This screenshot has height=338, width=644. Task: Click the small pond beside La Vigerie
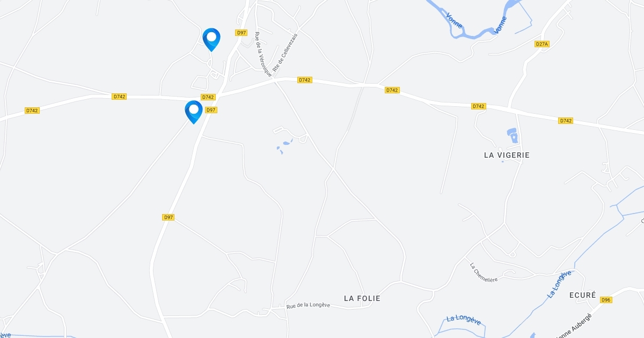click(x=513, y=136)
